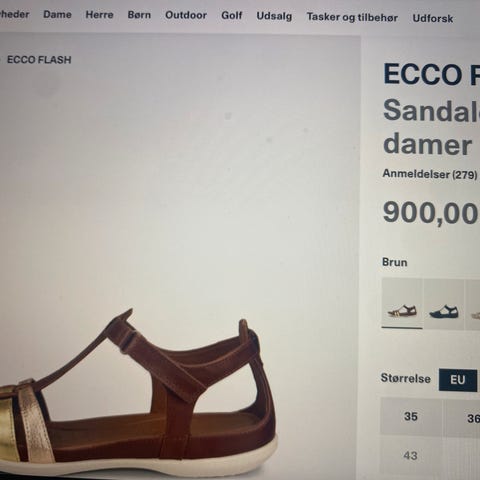
Task: Open the Børn category
Action: (139, 15)
